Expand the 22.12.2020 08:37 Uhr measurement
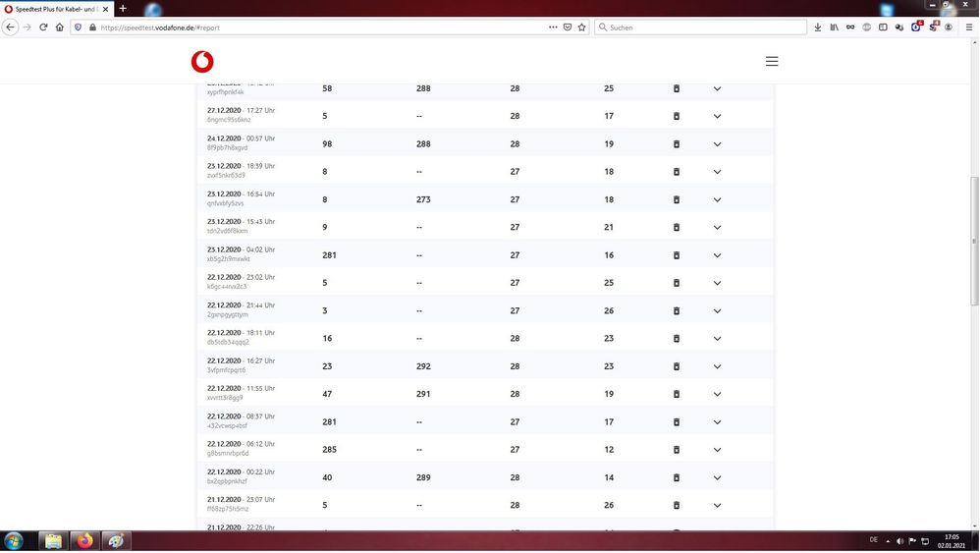The image size is (980, 553). tap(717, 422)
